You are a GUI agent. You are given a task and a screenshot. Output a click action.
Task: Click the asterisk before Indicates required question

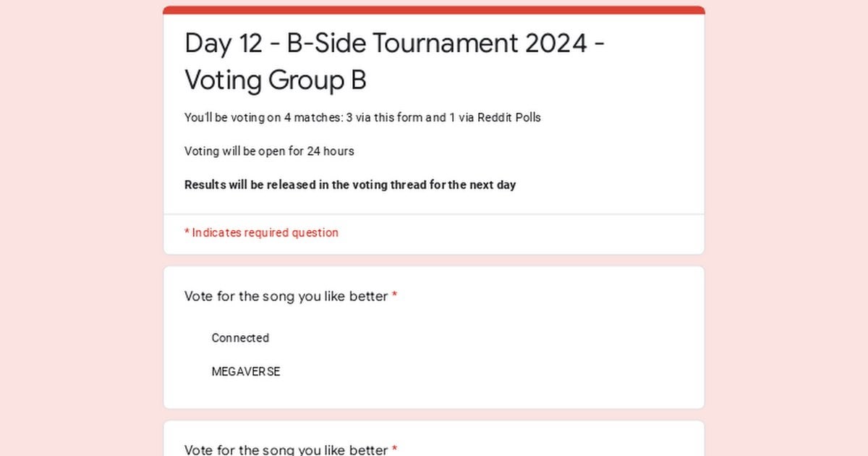point(187,232)
